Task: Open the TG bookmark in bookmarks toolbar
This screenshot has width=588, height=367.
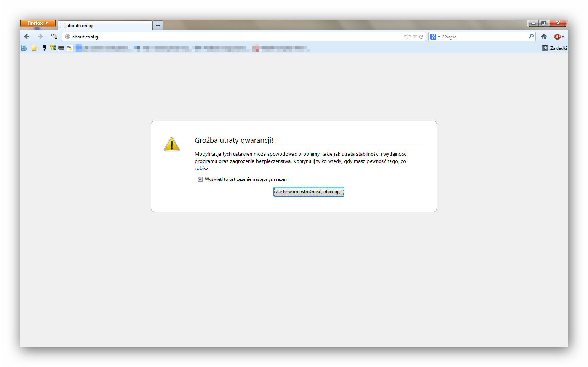Action: click(53, 48)
